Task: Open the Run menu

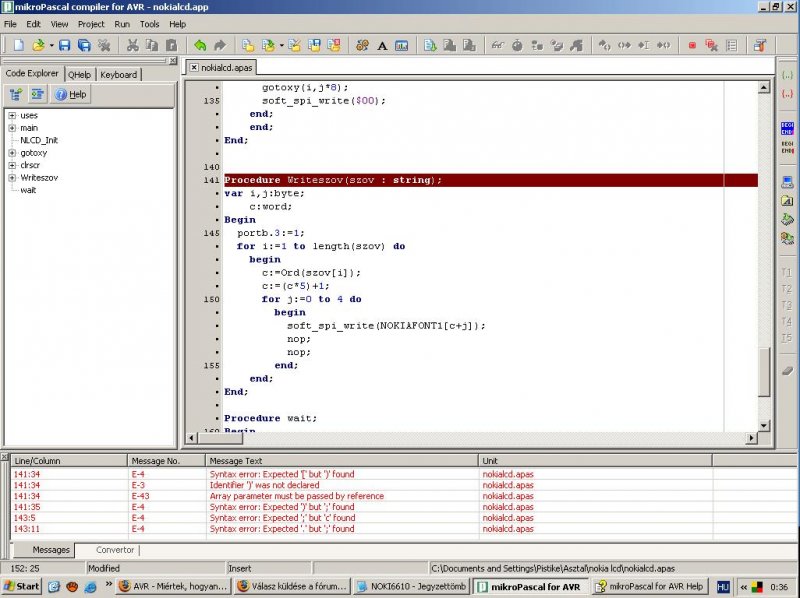Action: (x=122, y=24)
